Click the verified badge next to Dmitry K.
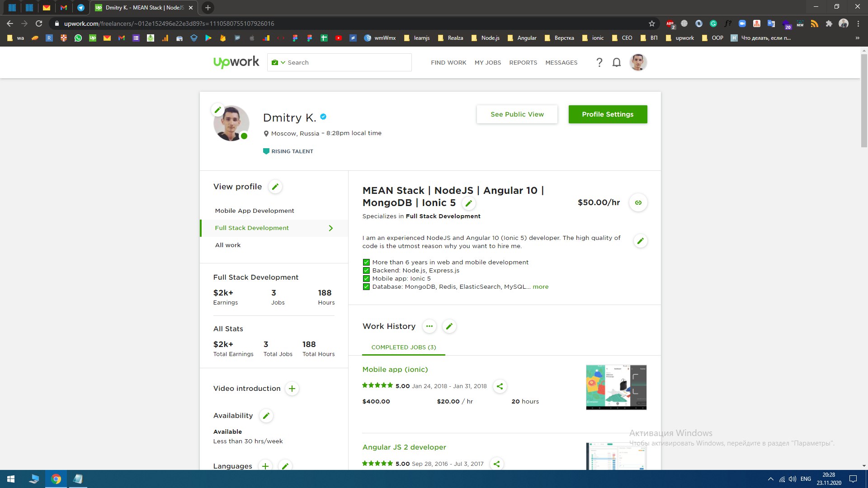This screenshot has width=868, height=488. (x=323, y=117)
